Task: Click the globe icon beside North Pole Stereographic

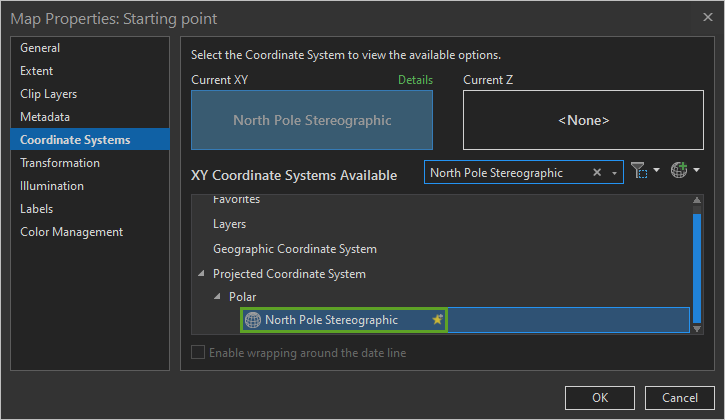Action: (x=253, y=320)
